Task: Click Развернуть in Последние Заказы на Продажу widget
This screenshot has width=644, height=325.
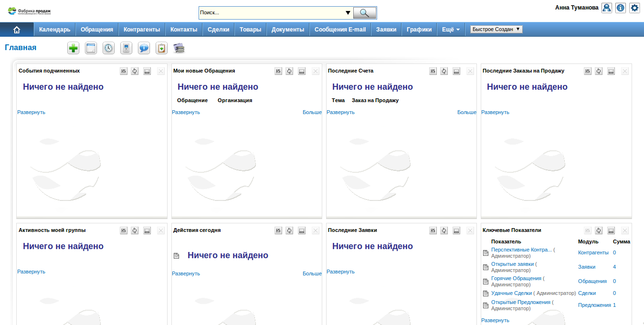Action: (x=496, y=112)
